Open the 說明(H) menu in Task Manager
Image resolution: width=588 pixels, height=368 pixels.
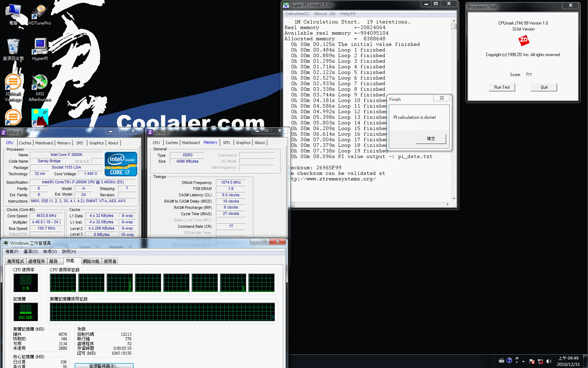pyautogui.click(x=69, y=252)
